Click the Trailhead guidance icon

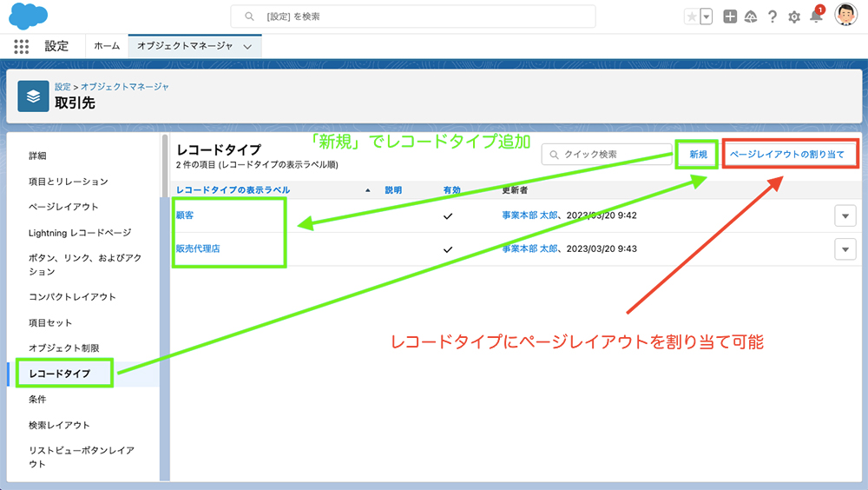(x=751, y=17)
